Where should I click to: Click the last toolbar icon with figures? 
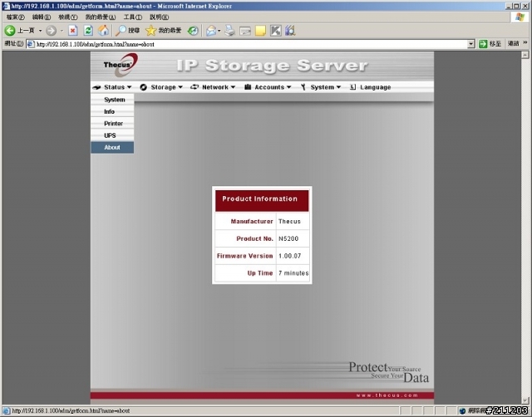pyautogui.click(x=290, y=31)
